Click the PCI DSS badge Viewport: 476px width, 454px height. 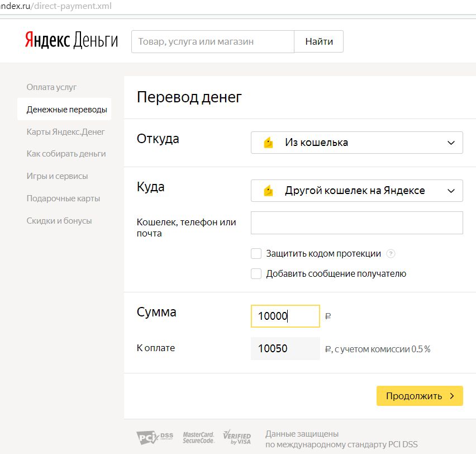point(155,438)
